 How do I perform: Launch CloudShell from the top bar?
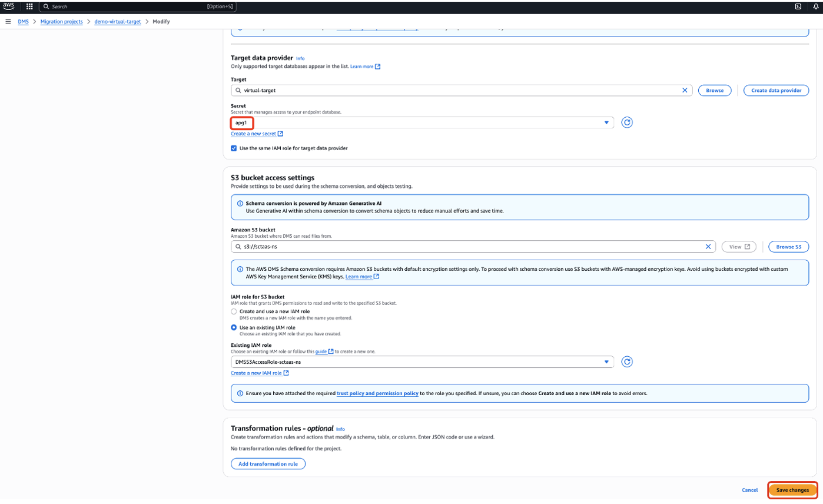pos(798,6)
